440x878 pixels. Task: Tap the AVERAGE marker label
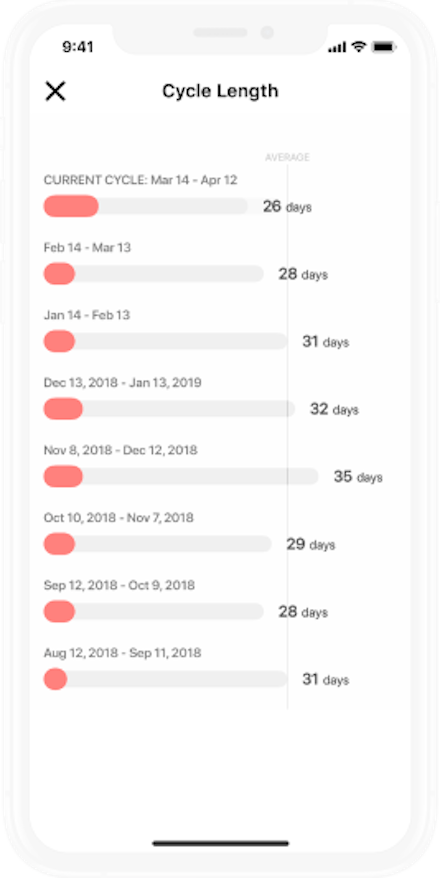287,157
